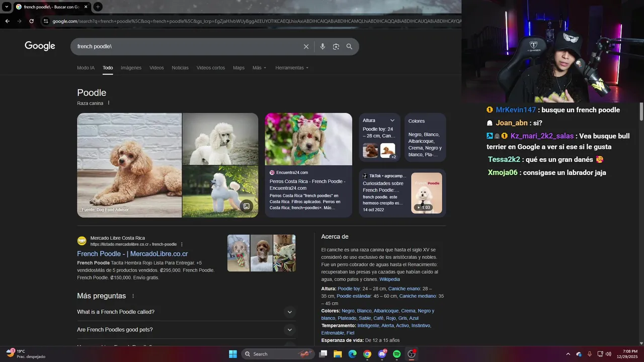Image resolution: width=644 pixels, height=362 pixels.
Task: Open the Noticias search tab
Action: pyautogui.click(x=180, y=68)
